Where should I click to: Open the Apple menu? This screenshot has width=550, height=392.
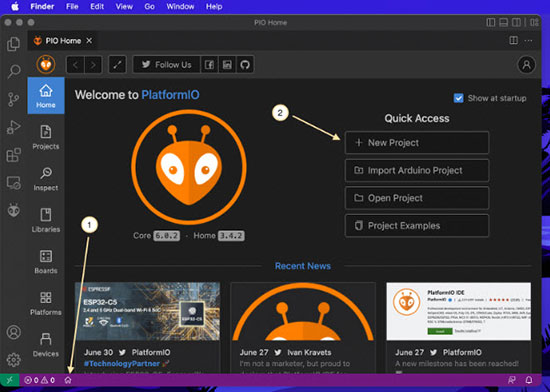pyautogui.click(x=15, y=7)
